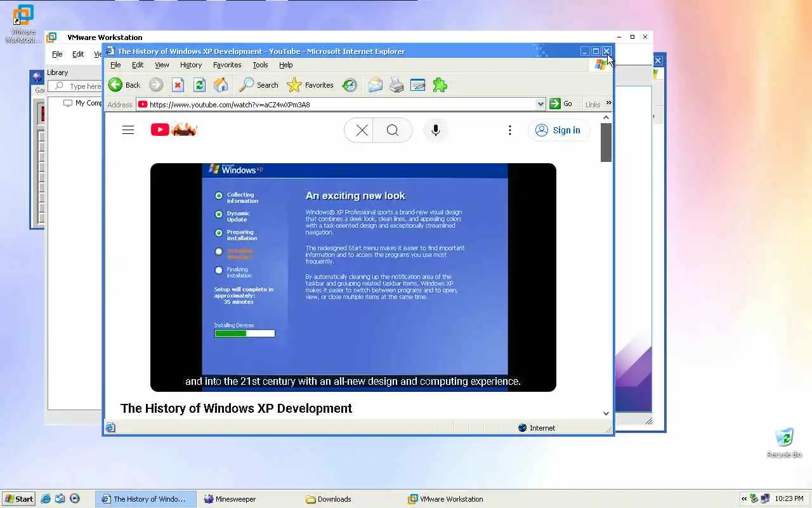Click the Start button
Image resolution: width=812 pixels, height=508 pixels.
click(x=18, y=498)
